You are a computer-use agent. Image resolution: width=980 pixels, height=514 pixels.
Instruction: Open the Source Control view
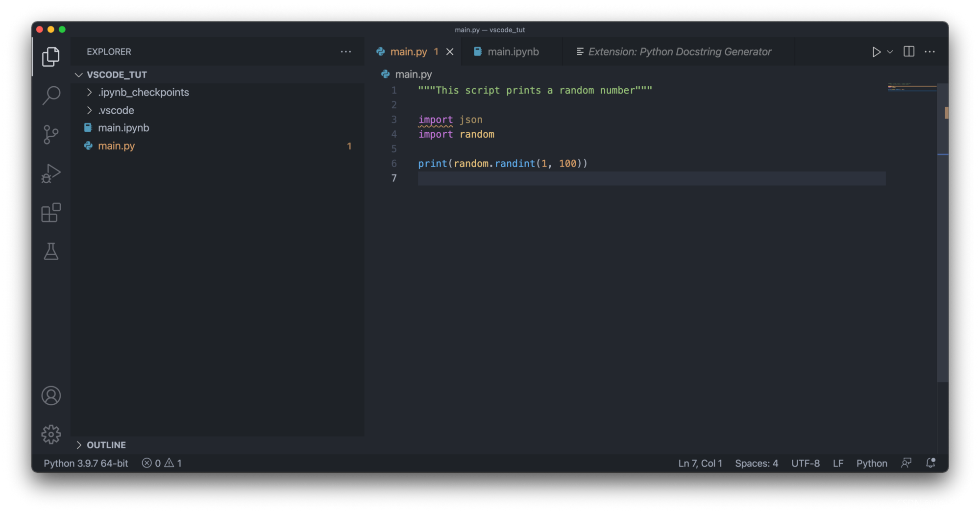point(51,134)
